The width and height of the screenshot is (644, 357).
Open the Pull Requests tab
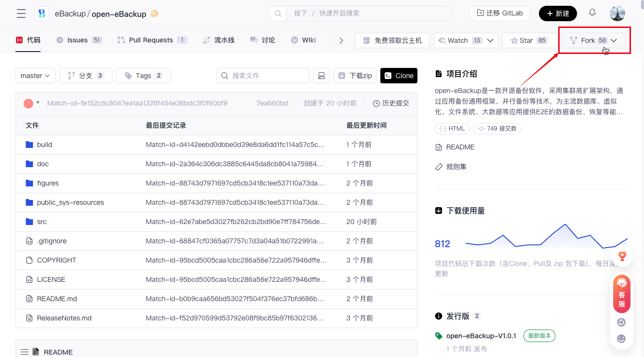(x=151, y=40)
